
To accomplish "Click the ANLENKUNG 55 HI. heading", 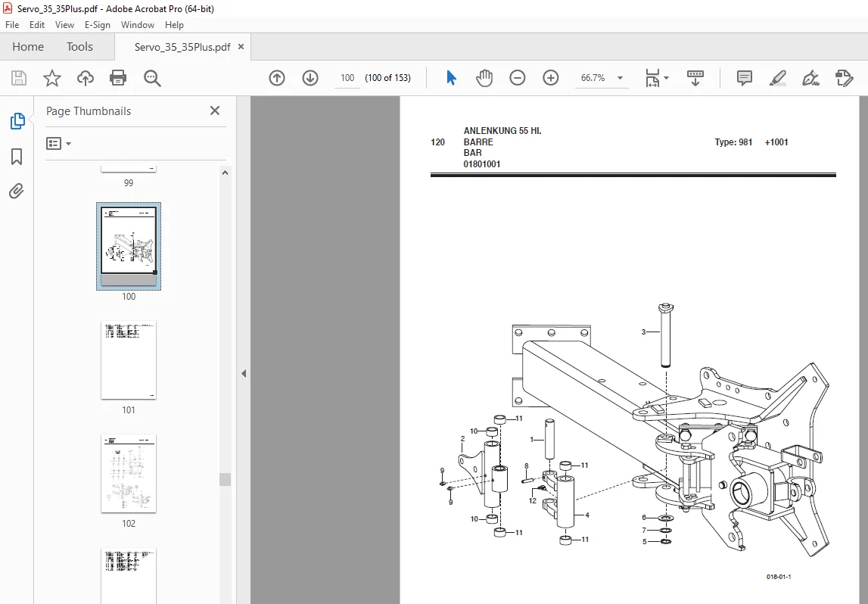I will (502, 131).
